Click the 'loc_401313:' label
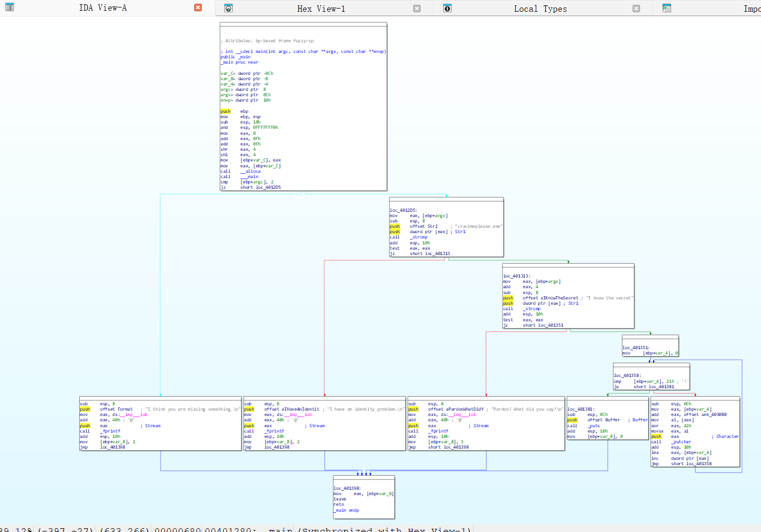761x532 pixels. pos(516,276)
